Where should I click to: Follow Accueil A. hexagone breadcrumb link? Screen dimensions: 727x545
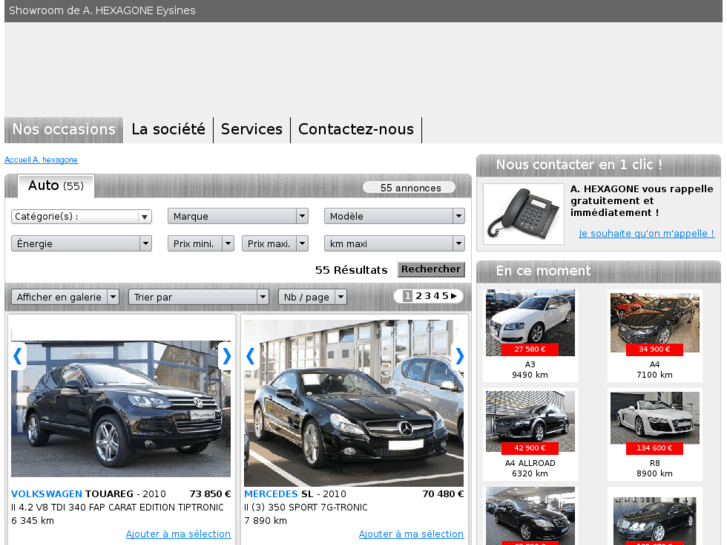click(41, 160)
